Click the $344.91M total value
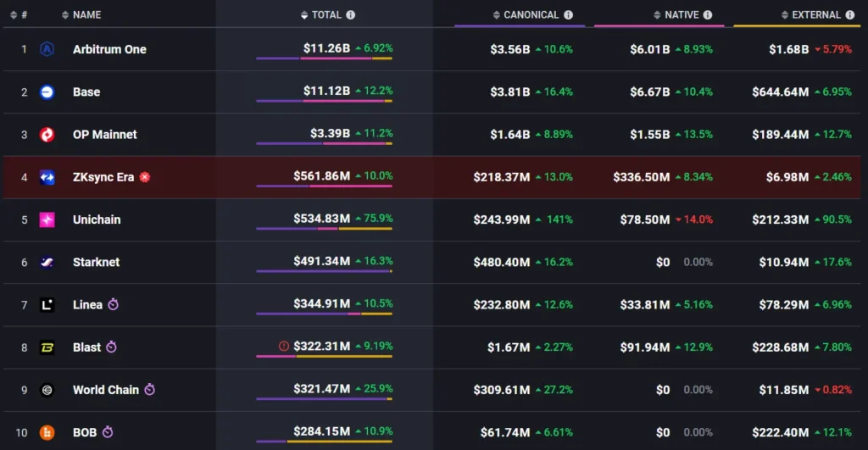The image size is (868, 450). (x=321, y=304)
